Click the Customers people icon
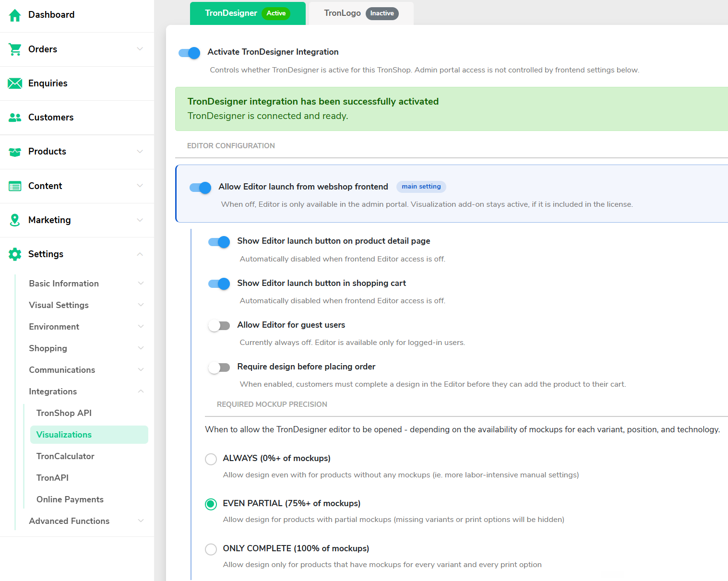Image resolution: width=728 pixels, height=581 pixels. coord(15,118)
